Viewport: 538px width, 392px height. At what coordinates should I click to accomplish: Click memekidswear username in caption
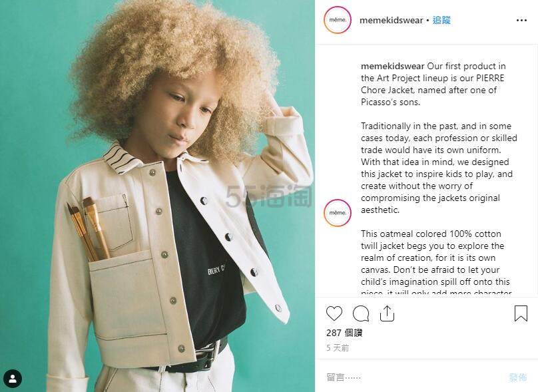(393, 66)
